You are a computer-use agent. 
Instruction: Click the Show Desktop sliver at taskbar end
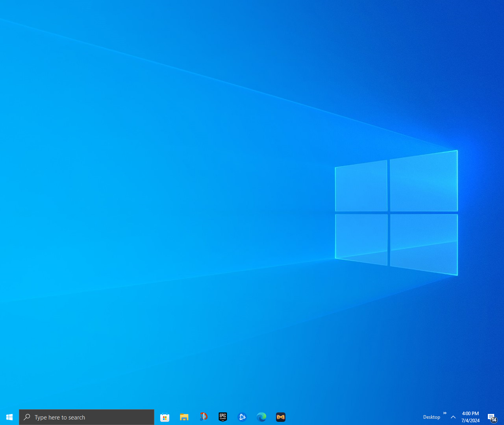tap(503, 417)
